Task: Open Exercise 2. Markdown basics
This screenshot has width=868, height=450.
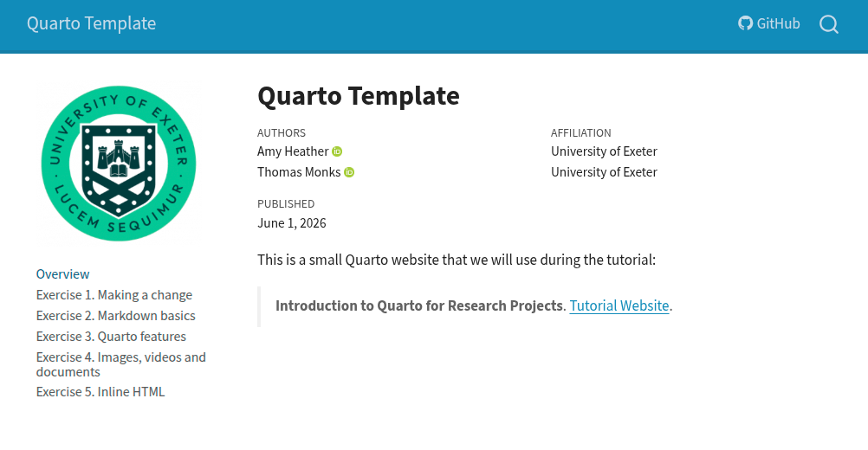Action: (x=116, y=316)
